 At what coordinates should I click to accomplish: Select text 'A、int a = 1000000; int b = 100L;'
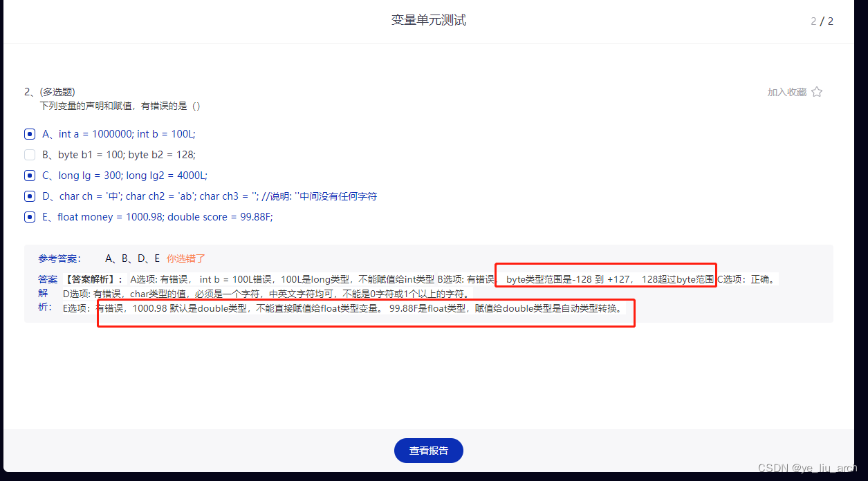tap(119, 134)
